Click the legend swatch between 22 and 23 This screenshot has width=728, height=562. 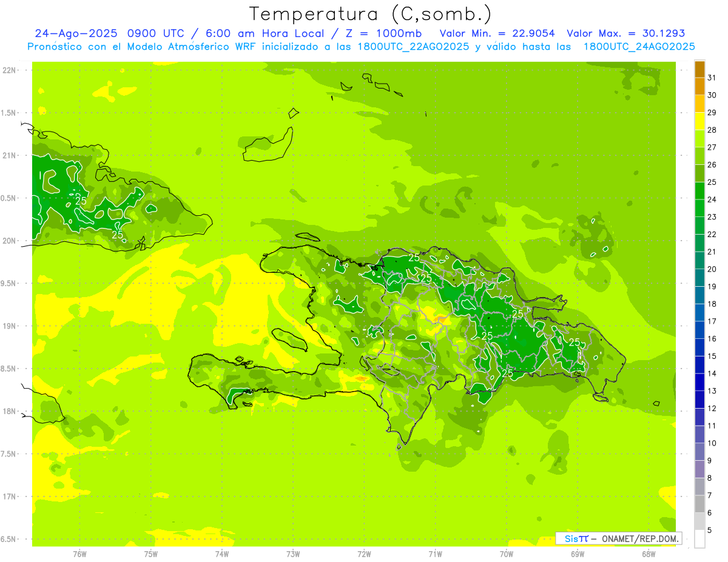tap(699, 226)
